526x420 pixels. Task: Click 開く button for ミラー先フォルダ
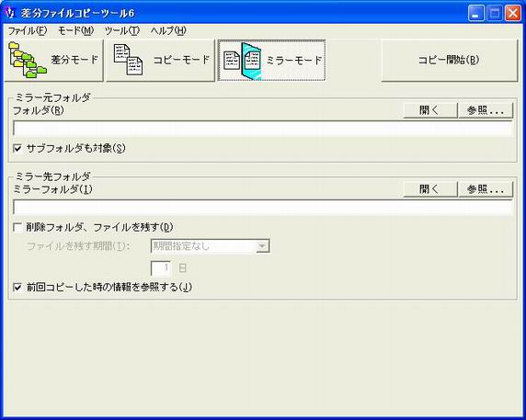(x=430, y=189)
